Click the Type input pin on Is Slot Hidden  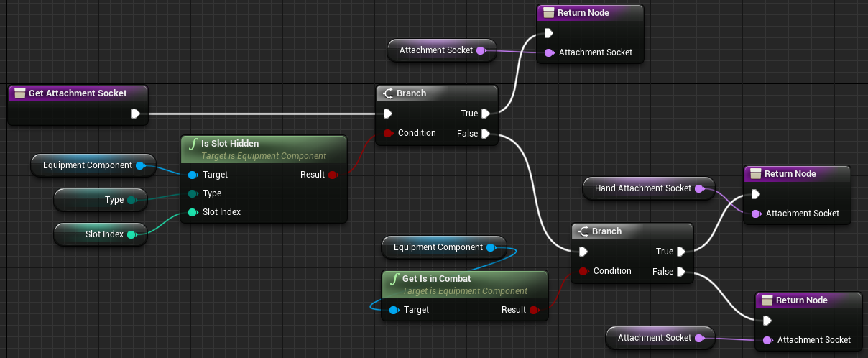click(192, 193)
